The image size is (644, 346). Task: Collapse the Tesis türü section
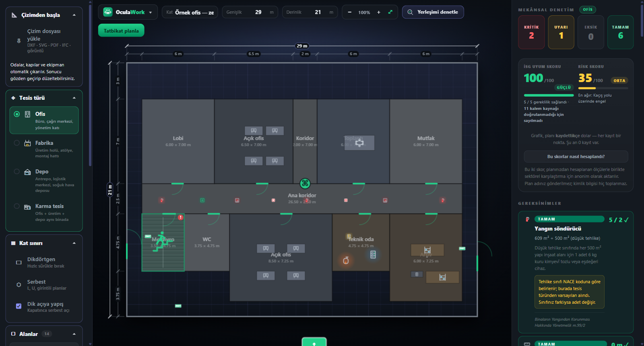tap(74, 98)
